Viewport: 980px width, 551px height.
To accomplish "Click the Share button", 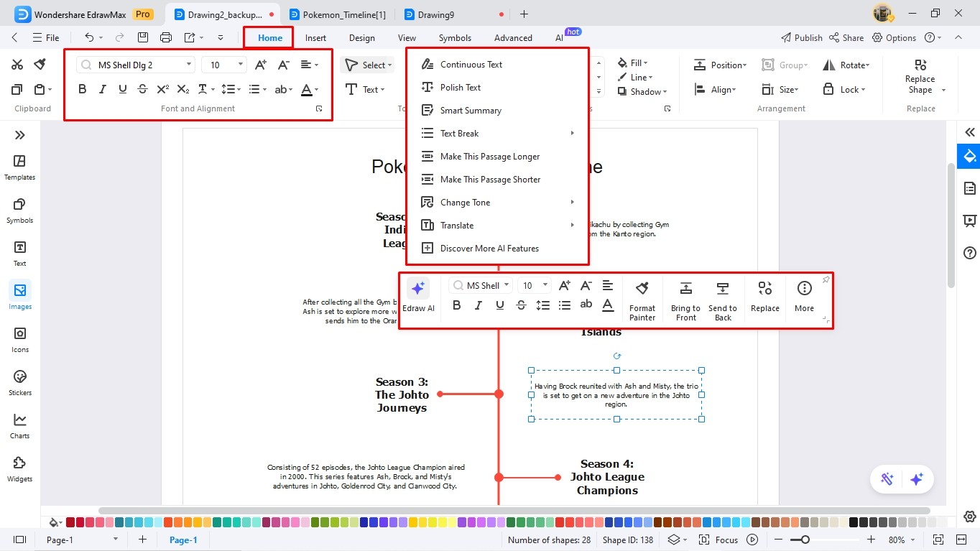I will coord(846,37).
